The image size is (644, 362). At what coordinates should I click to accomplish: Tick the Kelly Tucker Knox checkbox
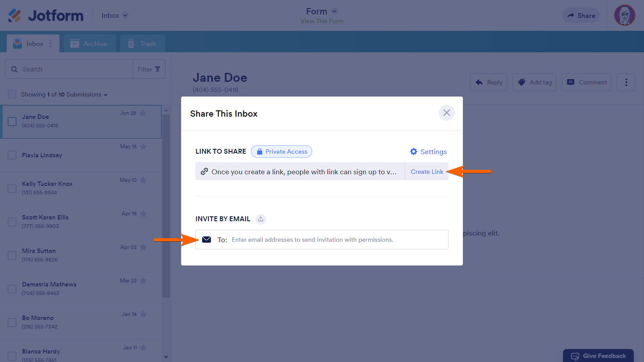[x=12, y=189]
